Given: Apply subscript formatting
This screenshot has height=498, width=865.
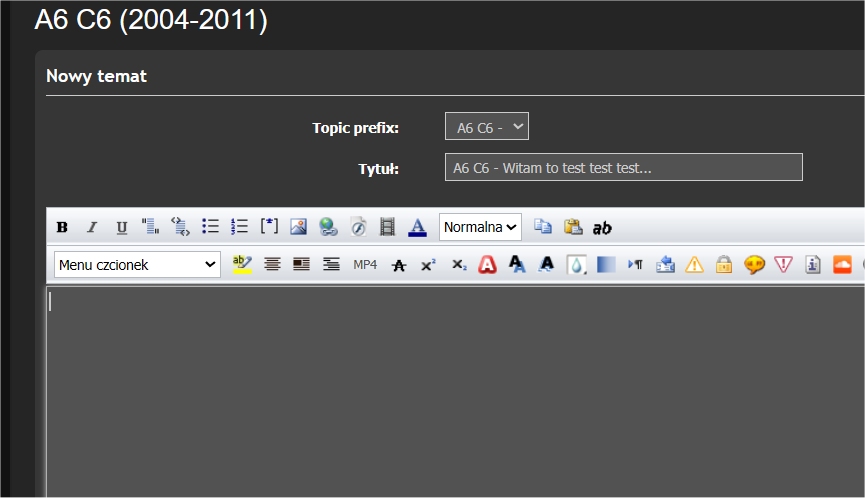Looking at the screenshot, I should (459, 265).
